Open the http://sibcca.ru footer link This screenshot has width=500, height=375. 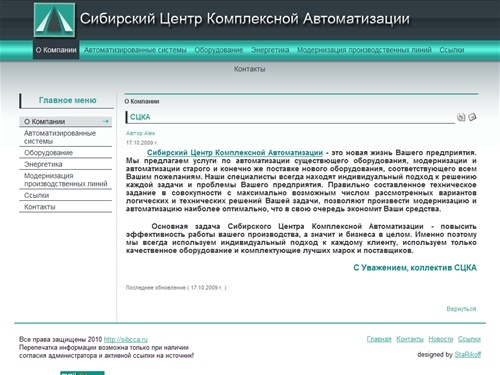click(x=126, y=339)
